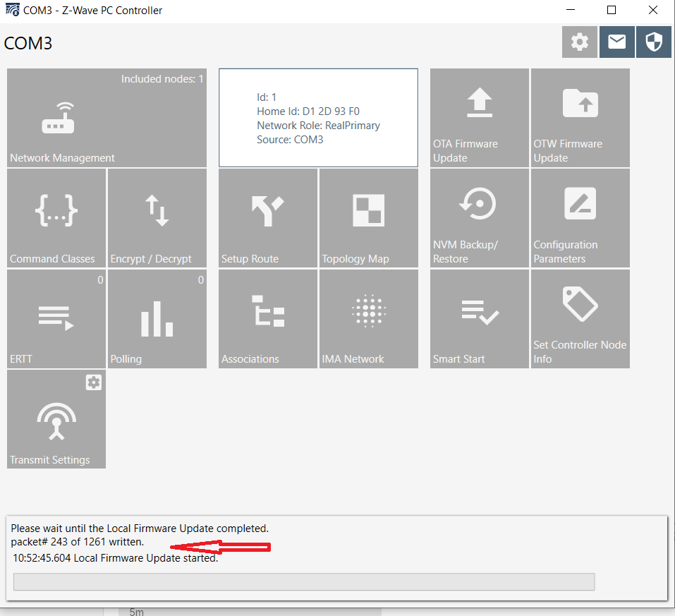Image resolution: width=675 pixels, height=616 pixels.
Task: Open the IMA Network tile
Action: [x=368, y=319]
